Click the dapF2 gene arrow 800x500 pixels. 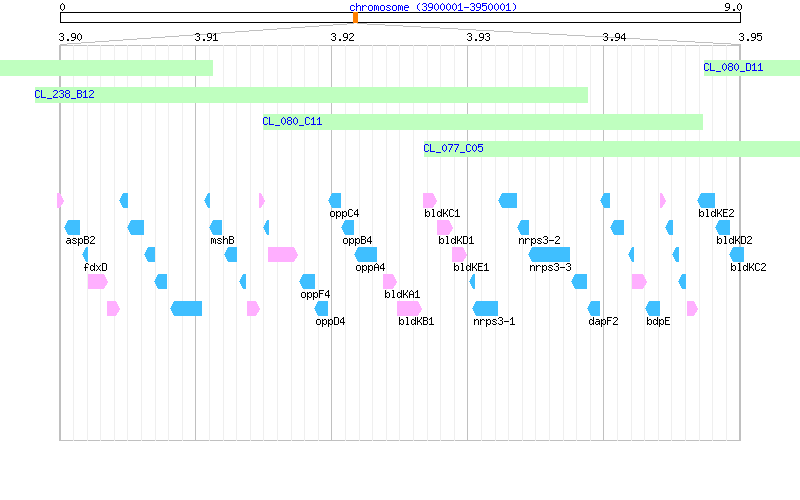click(594, 309)
